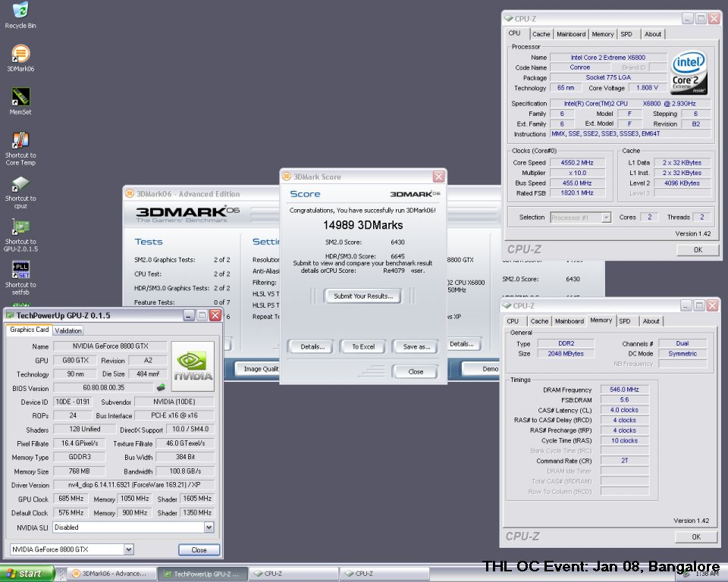
Task: Select the TechPowerUp GPU-Z taskbar item
Action: pyautogui.click(x=202, y=574)
